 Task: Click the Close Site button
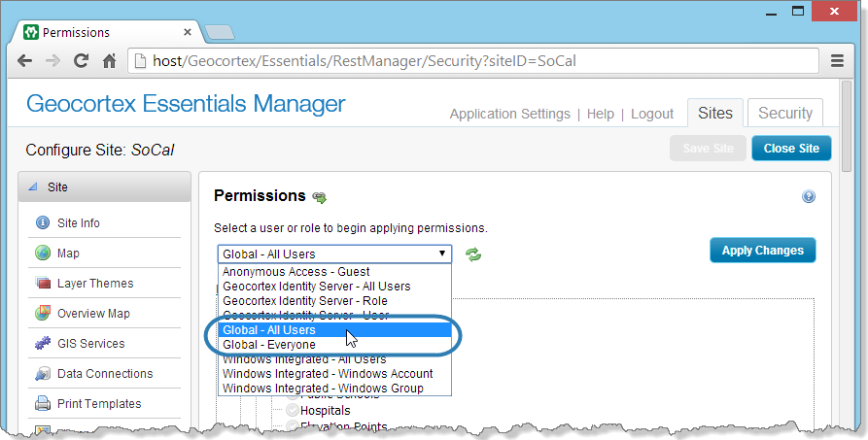click(x=791, y=149)
